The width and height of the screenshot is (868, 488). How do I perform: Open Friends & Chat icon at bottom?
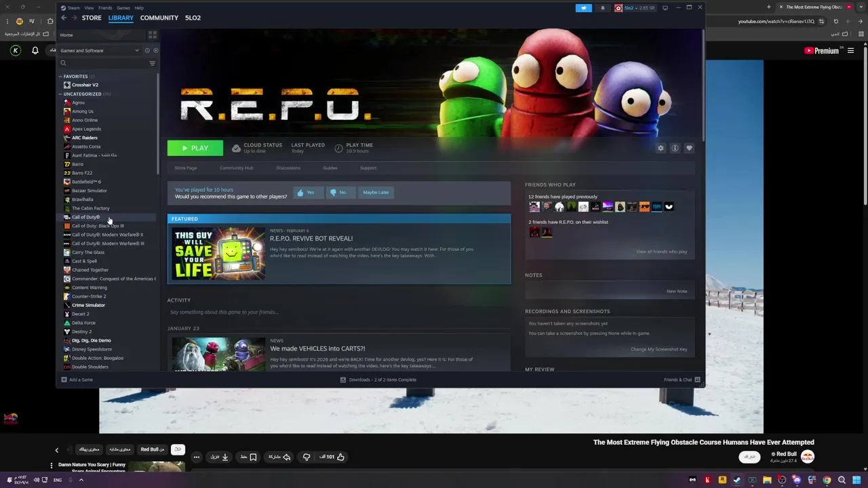[697, 380]
